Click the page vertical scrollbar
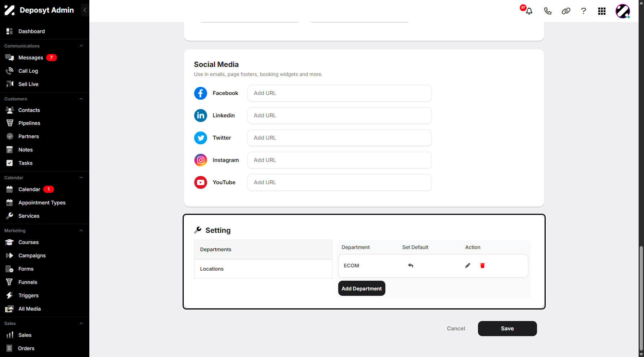644x357 pixels. 641,299
